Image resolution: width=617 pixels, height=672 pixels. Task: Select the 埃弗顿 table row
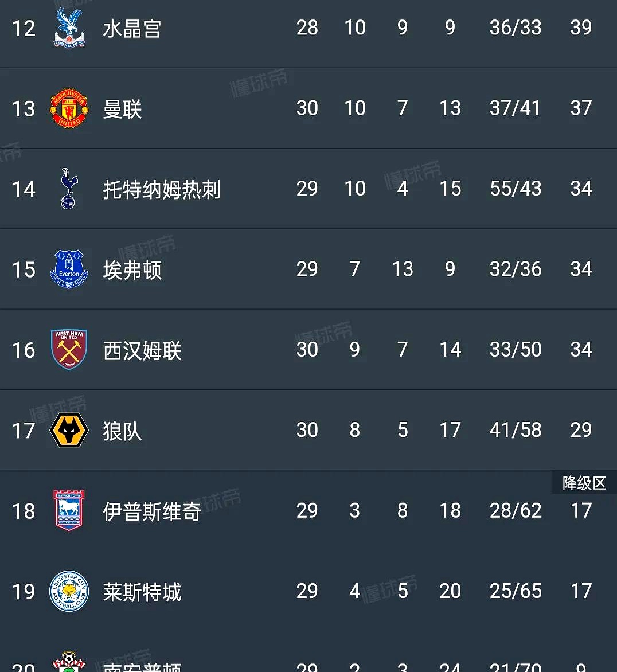(308, 269)
